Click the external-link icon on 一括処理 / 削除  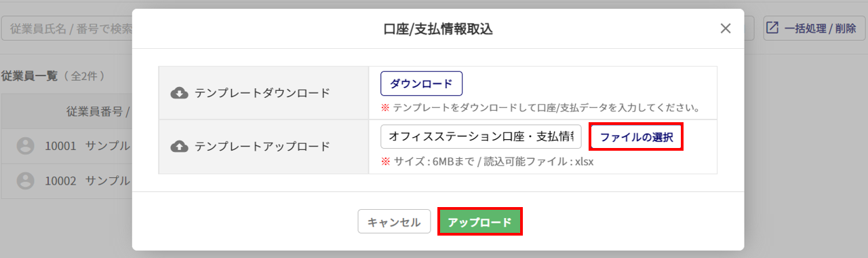772,28
